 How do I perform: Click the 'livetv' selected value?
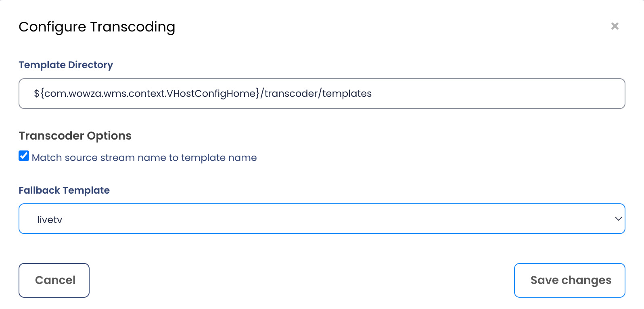(50, 220)
